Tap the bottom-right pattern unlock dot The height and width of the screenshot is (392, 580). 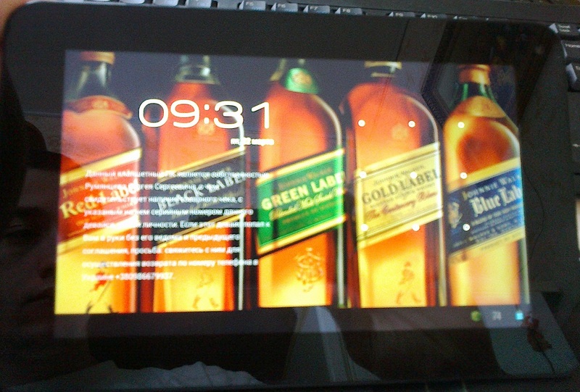click(465, 228)
